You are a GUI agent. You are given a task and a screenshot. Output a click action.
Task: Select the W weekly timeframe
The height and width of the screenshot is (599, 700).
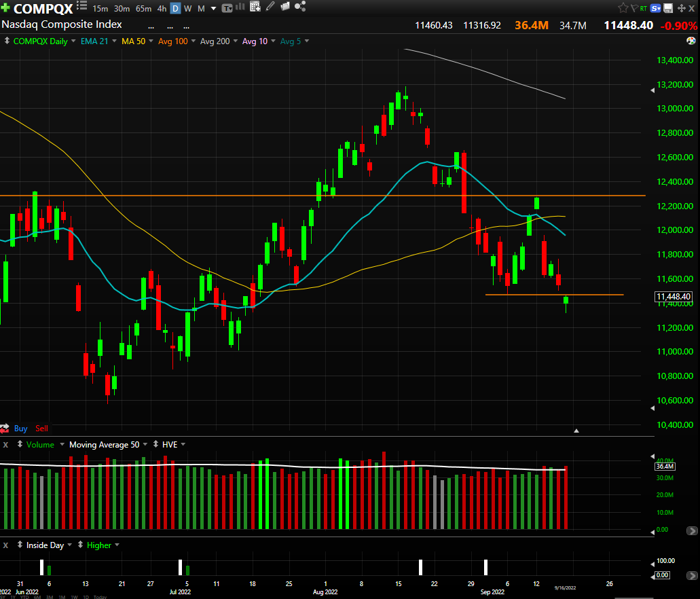[x=187, y=8]
